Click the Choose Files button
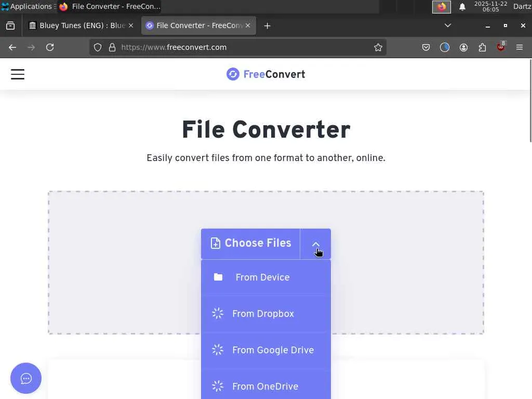This screenshot has width=532, height=399. 251,243
